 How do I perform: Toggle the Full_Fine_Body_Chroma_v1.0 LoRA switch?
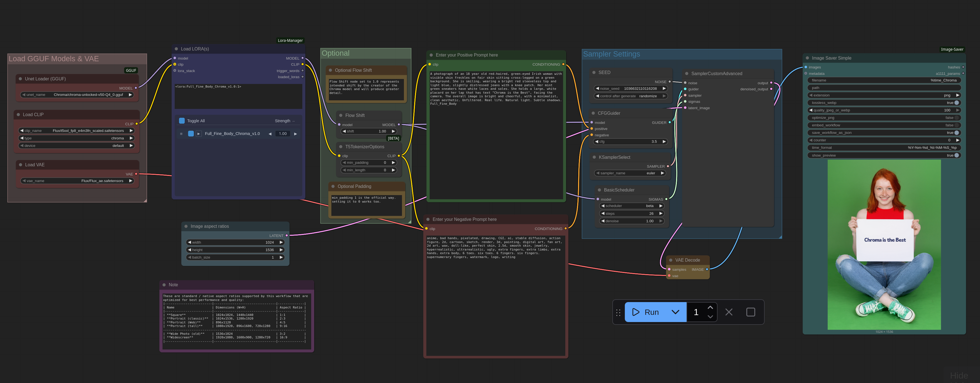pos(191,134)
